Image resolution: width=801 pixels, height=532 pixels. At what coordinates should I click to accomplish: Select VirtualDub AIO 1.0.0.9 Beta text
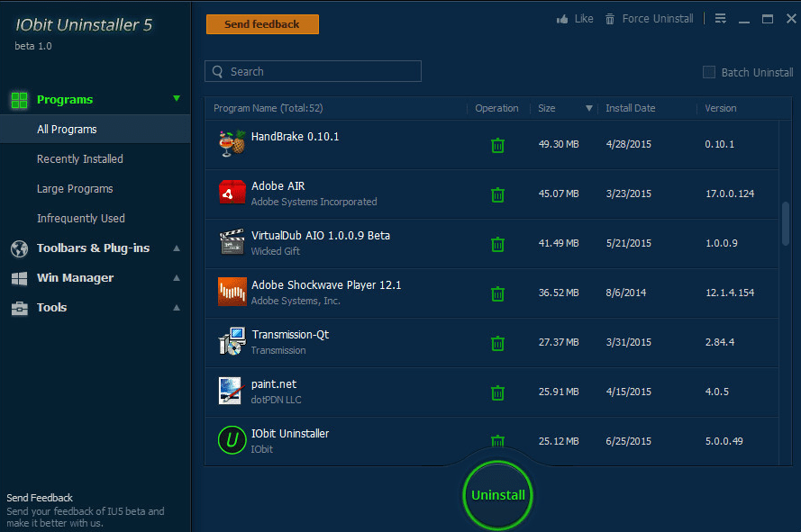click(320, 236)
